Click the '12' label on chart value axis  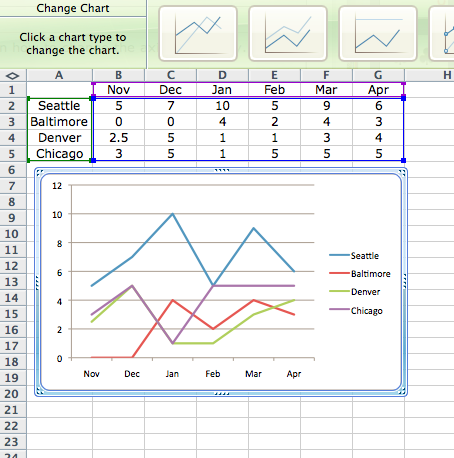(57, 186)
